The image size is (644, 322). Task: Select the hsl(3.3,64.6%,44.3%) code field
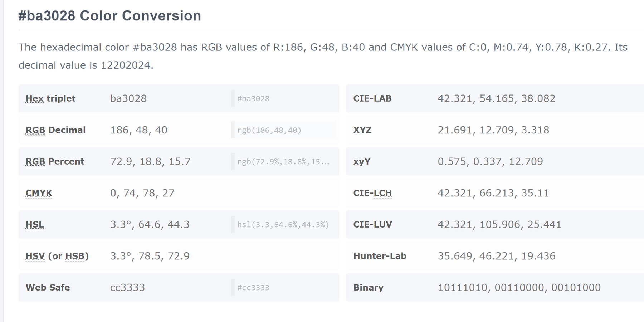click(284, 224)
